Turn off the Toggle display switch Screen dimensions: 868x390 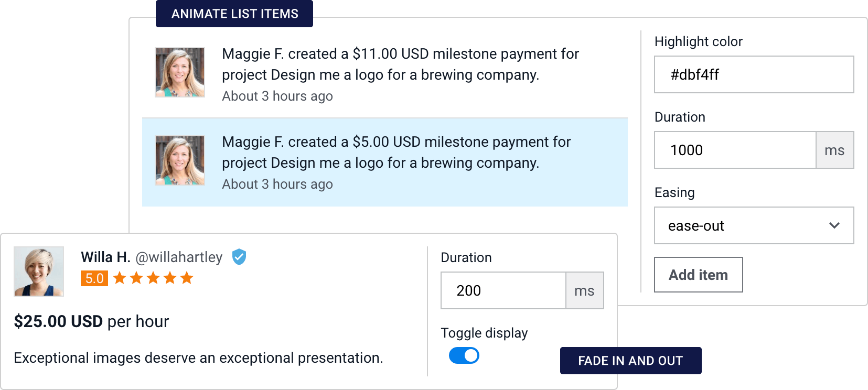464,355
